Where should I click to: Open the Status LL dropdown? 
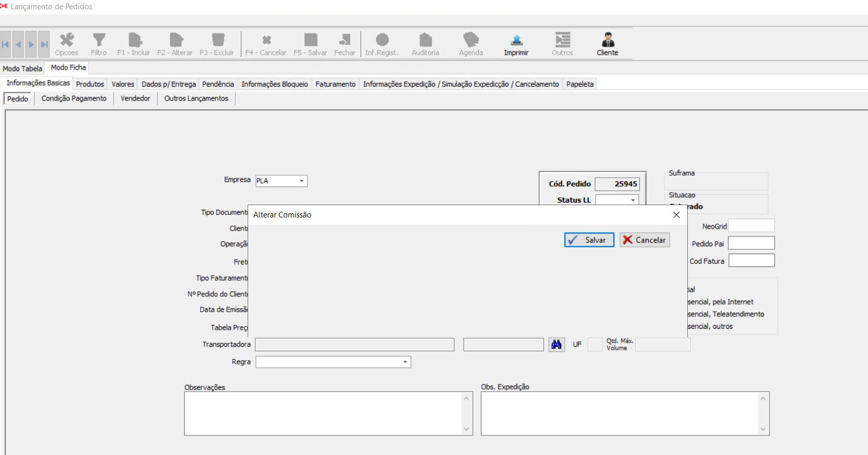click(x=633, y=200)
